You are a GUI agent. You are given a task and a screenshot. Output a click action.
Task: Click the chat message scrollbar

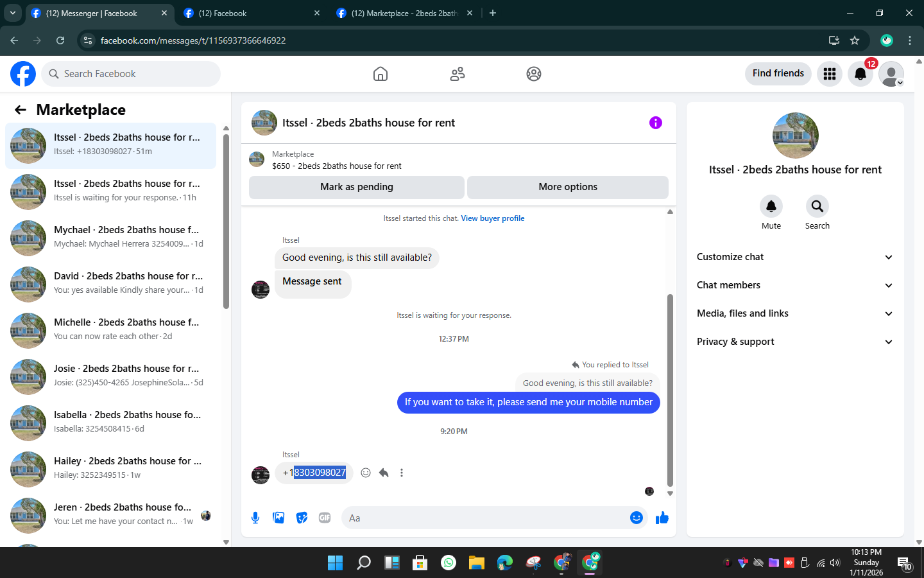pos(670,390)
